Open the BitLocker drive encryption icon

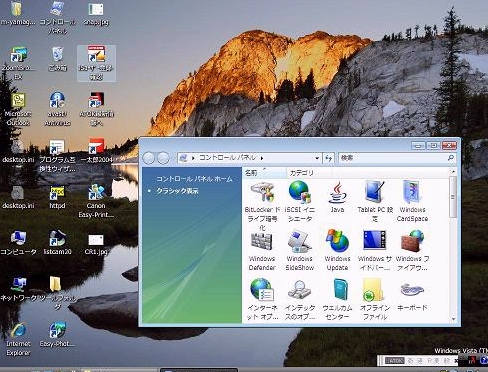tap(262, 193)
